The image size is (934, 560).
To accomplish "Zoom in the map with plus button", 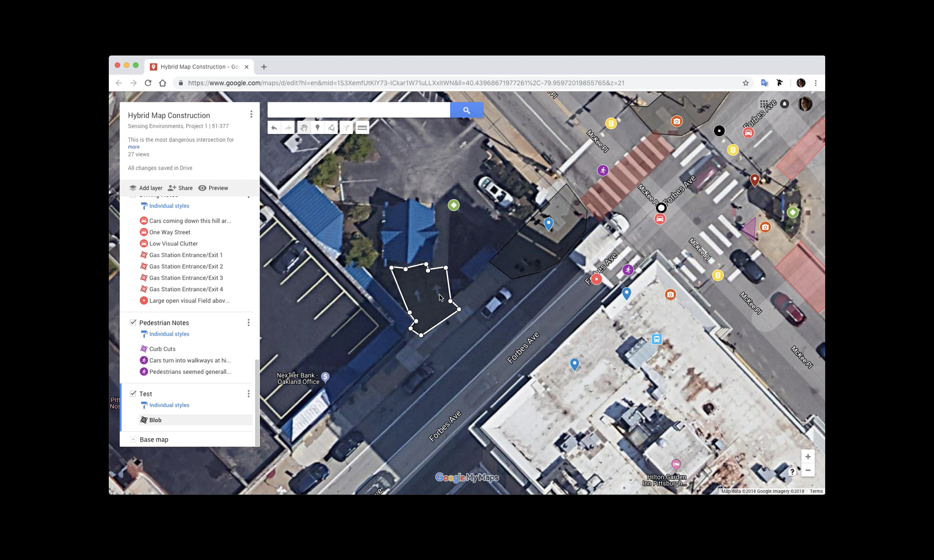I will [808, 456].
